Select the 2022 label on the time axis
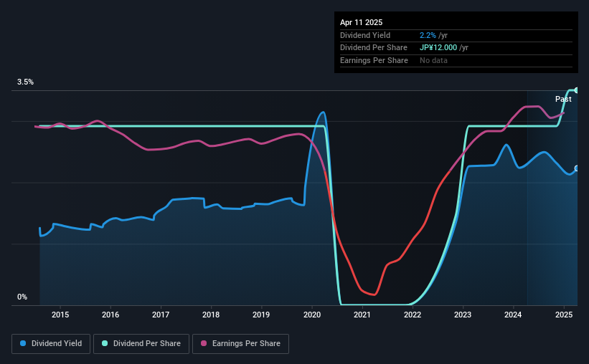Viewport: 589px width, 364px height. (x=413, y=315)
